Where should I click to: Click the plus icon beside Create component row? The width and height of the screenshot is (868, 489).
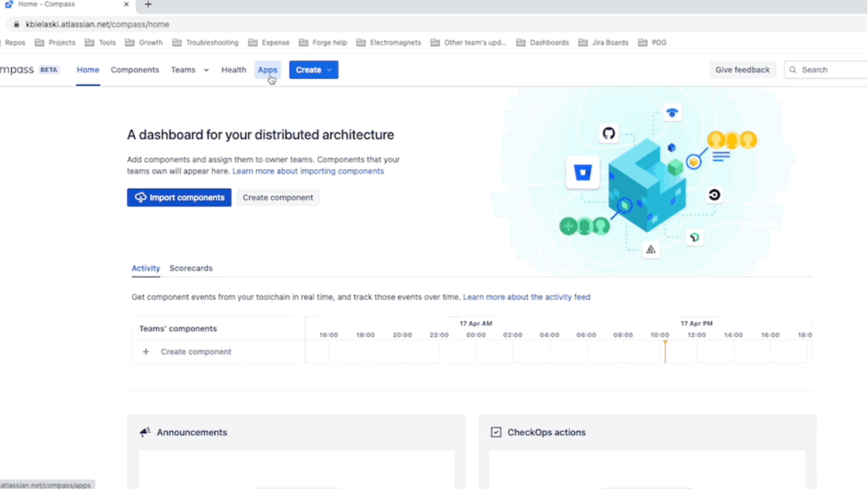pos(145,351)
